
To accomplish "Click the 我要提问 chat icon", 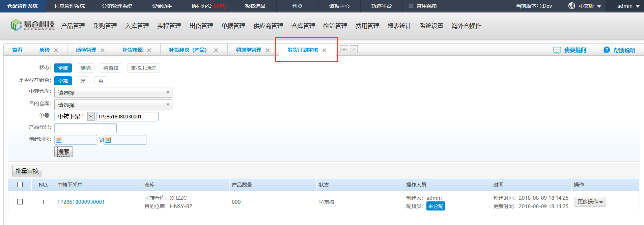I will pyautogui.click(x=557, y=50).
